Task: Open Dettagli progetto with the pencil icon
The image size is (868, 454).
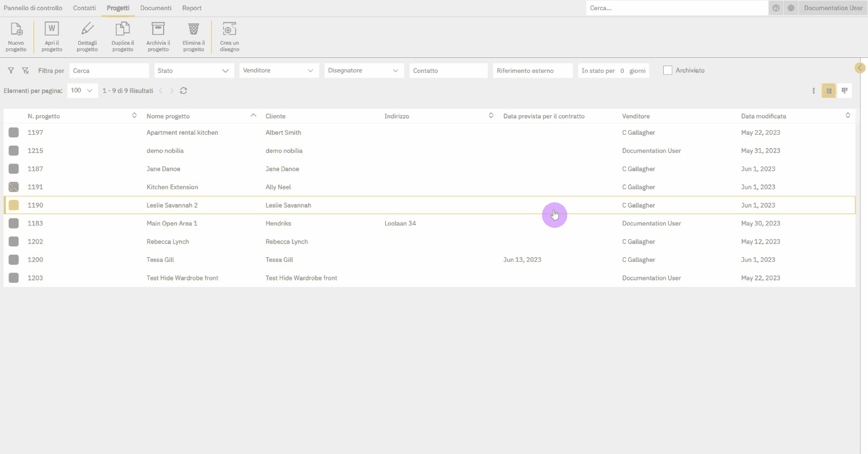Action: coord(87,36)
